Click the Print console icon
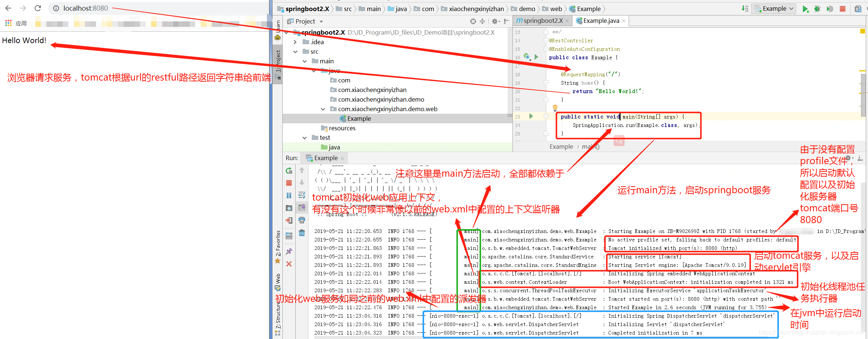This screenshot has height=339, width=868. [302, 220]
